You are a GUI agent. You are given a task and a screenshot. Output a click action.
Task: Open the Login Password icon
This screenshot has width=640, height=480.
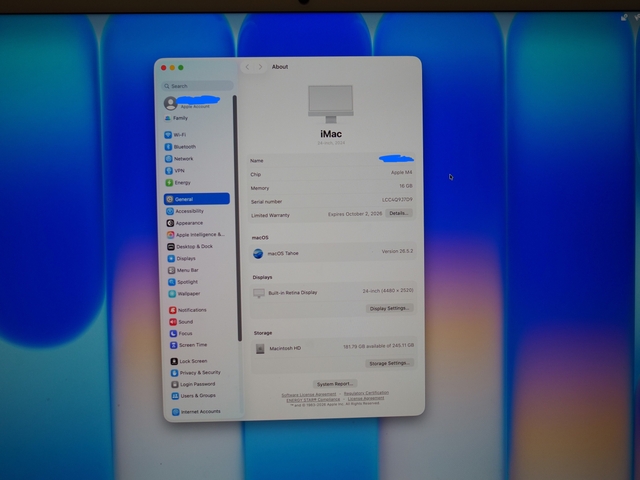[175, 384]
